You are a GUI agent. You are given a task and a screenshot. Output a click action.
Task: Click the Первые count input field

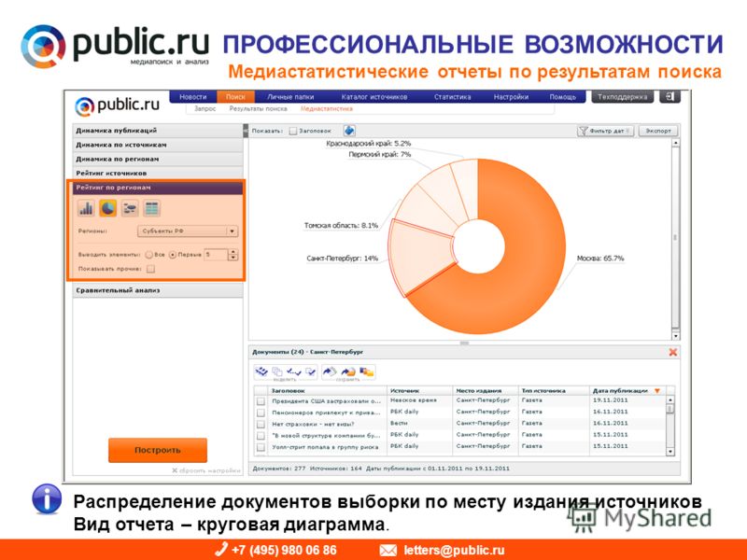(216, 255)
